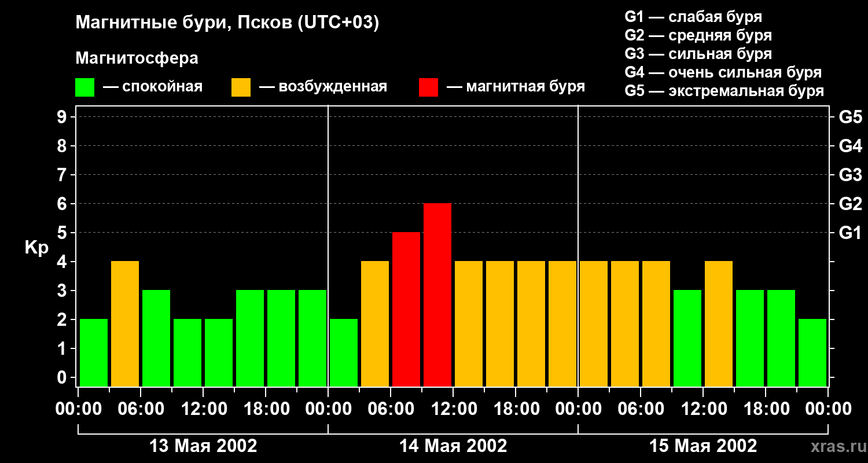Select the right-axis "G3" scale label

pos(851,175)
